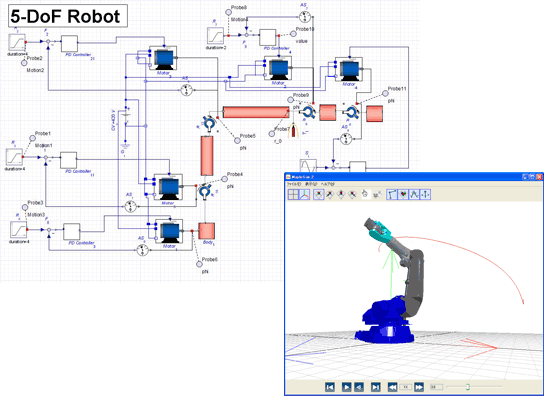Open the first menu in the 3D window
544x396 pixels.
click(294, 184)
